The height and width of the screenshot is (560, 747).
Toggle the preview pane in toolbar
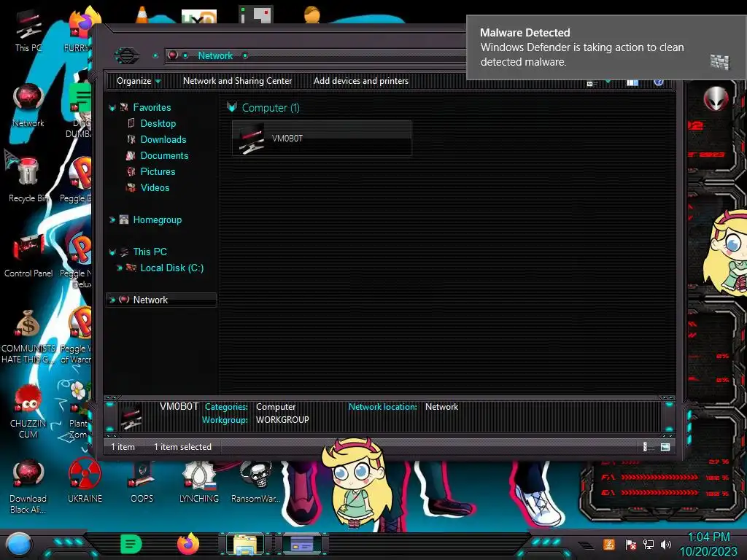(x=632, y=82)
